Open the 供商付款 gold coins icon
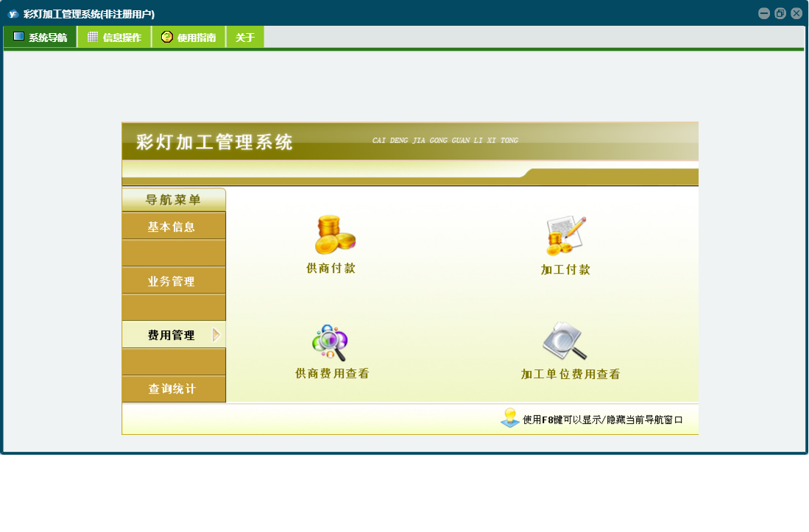Screen dimensions: 809x532 (x=335, y=235)
